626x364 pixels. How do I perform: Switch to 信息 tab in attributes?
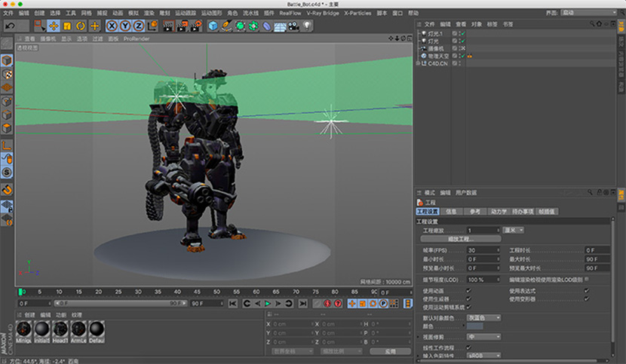(451, 212)
